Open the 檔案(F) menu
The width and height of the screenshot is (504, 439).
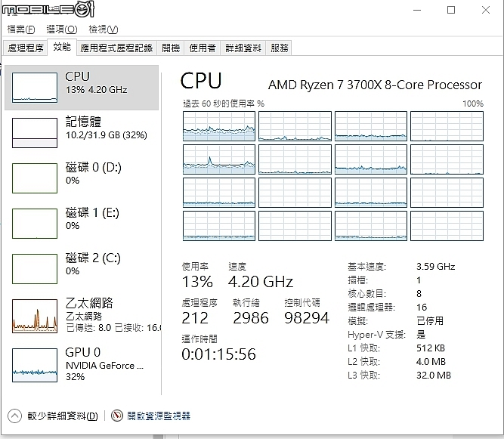coord(21,29)
